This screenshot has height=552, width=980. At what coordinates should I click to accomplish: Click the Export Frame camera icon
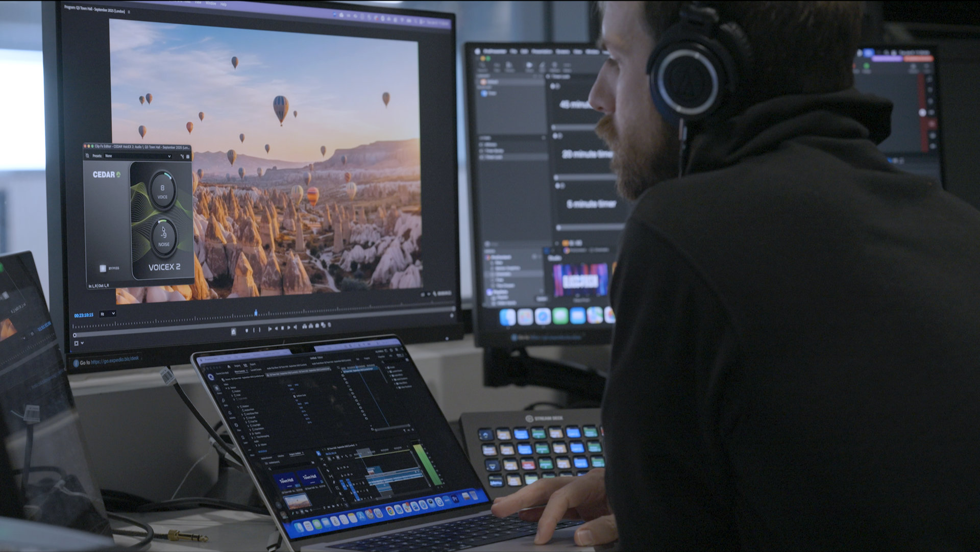317,325
